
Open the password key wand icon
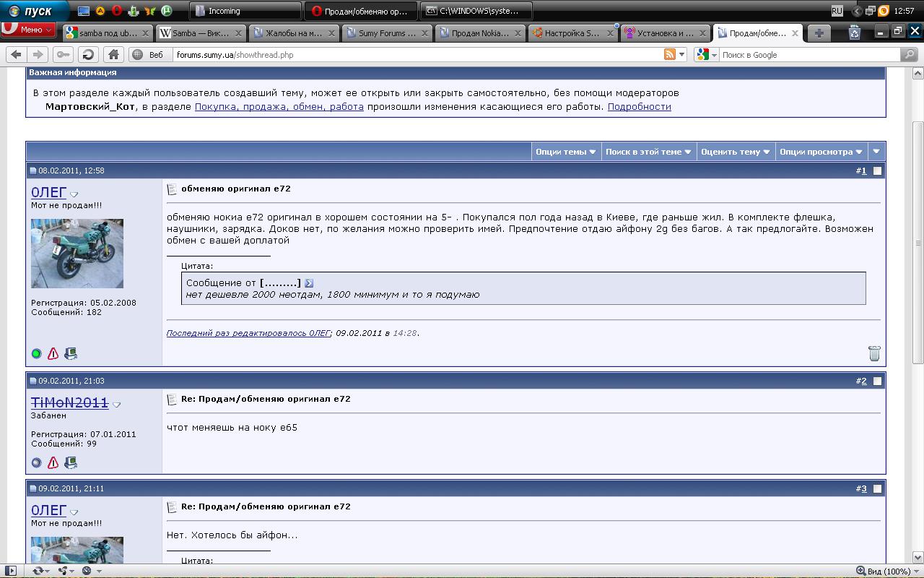click(x=63, y=55)
